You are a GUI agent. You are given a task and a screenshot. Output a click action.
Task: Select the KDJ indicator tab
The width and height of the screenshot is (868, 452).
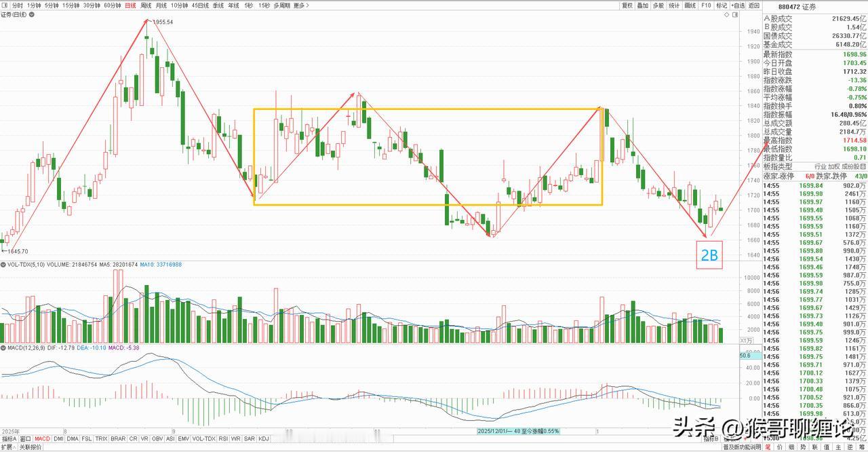click(264, 439)
